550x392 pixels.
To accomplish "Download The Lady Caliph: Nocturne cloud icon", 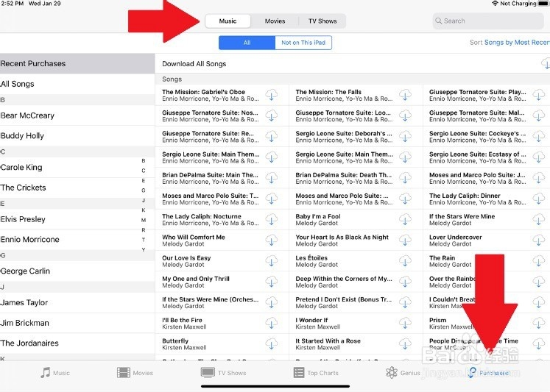I will coord(271,219).
